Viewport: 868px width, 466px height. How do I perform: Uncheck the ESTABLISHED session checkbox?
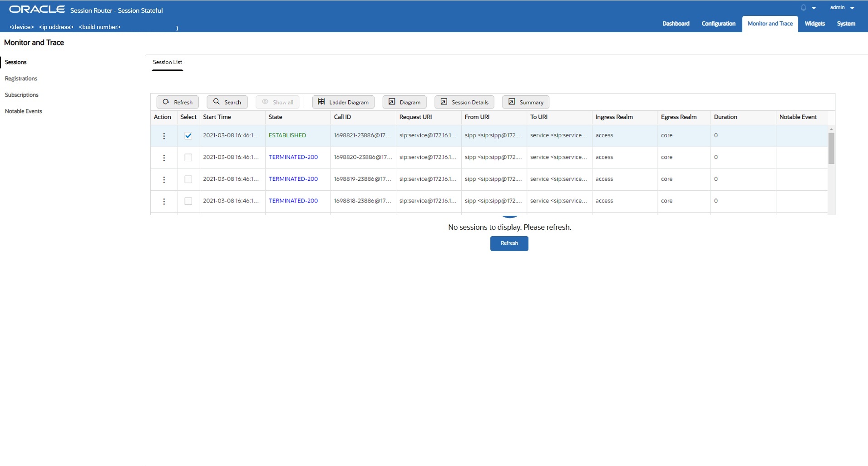point(188,136)
